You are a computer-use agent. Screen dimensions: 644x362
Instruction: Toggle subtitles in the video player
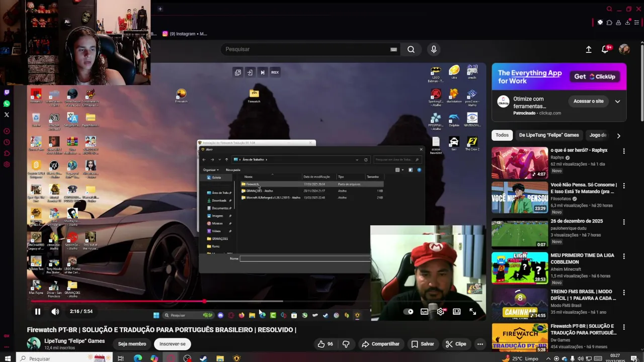(x=425, y=312)
